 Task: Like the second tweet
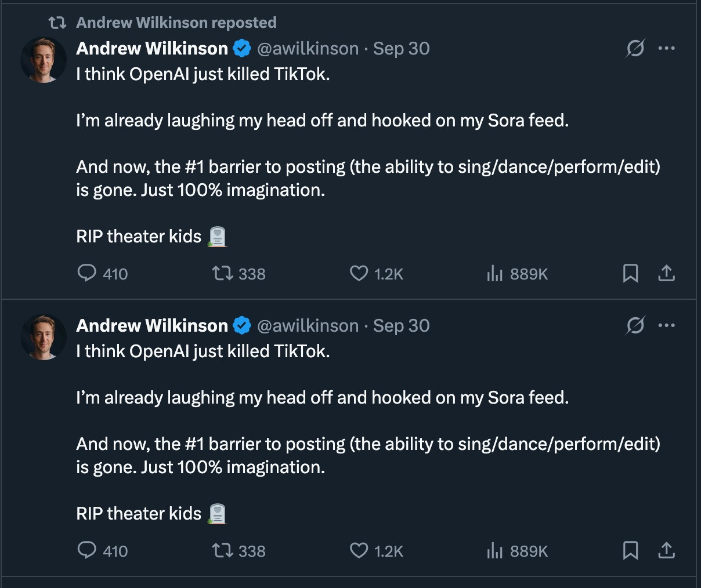[x=359, y=550]
